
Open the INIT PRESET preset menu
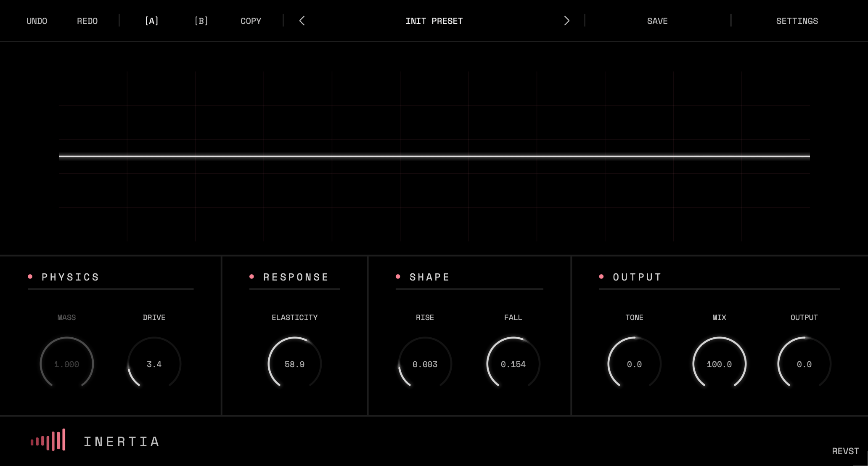click(x=434, y=21)
